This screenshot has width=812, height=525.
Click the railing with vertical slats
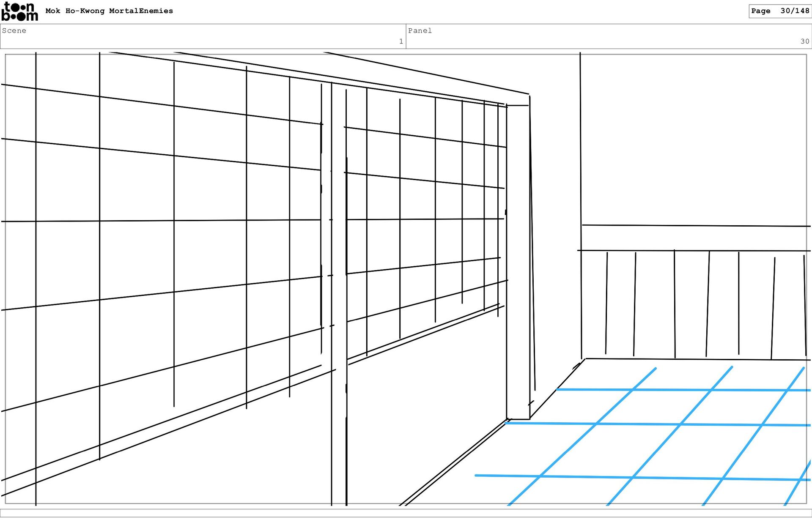(x=694, y=304)
